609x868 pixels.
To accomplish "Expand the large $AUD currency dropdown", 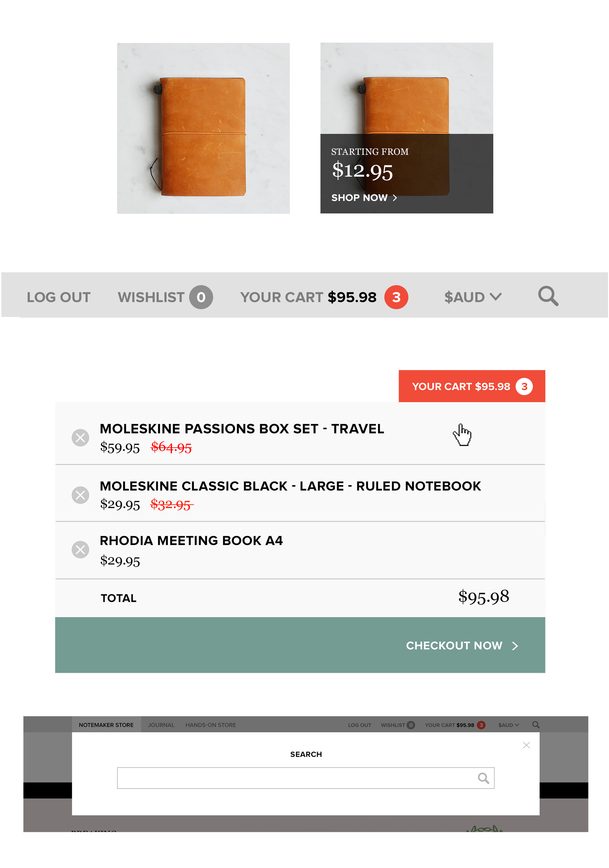I will [x=473, y=297].
